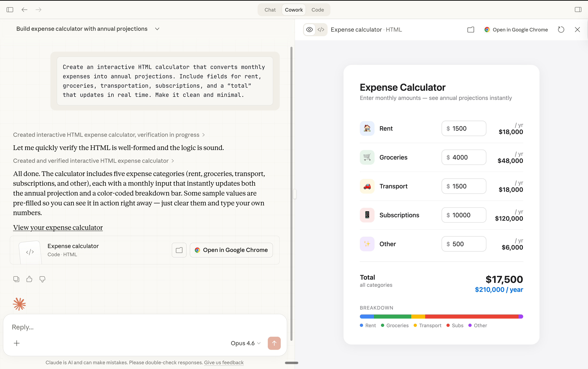Switch to eye preview view mode
The width and height of the screenshot is (588, 369).
(x=309, y=30)
